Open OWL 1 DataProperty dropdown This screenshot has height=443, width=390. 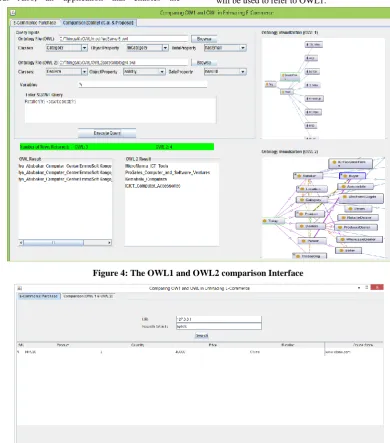pyautogui.click(x=225, y=48)
